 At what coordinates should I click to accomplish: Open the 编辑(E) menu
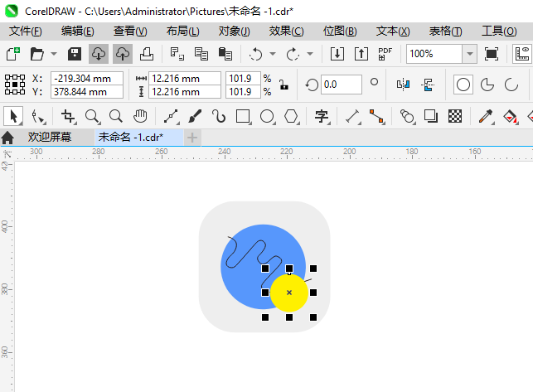pos(77,31)
